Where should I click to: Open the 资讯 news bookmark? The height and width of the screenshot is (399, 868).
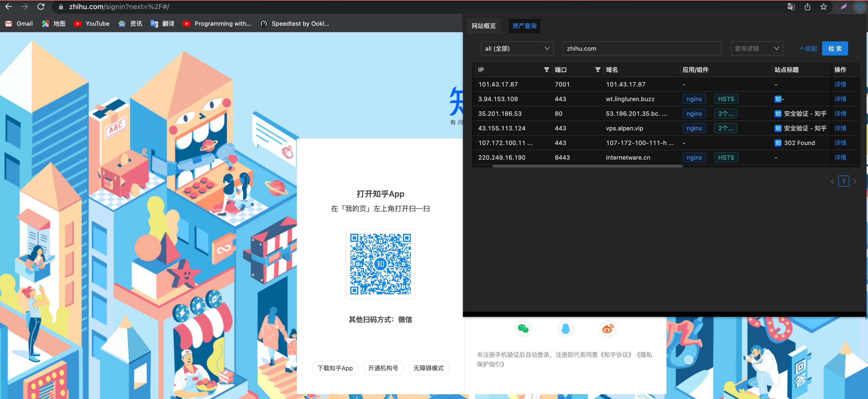pyautogui.click(x=130, y=24)
